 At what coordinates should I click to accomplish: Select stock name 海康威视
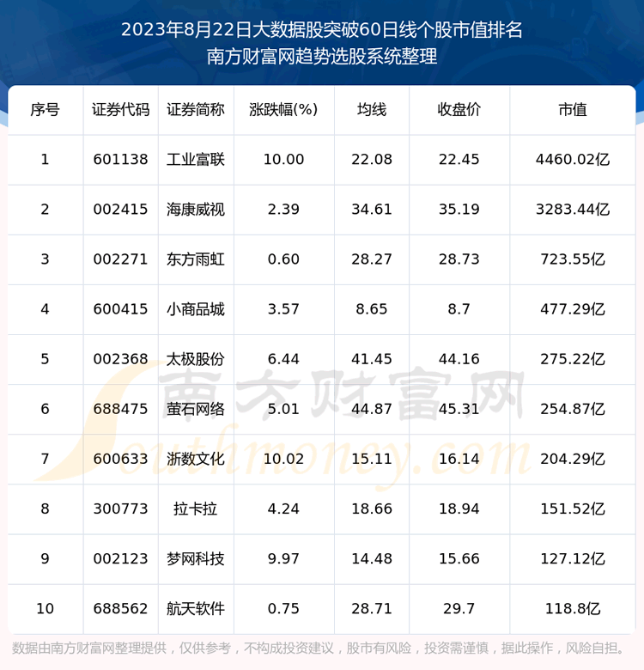196,210
